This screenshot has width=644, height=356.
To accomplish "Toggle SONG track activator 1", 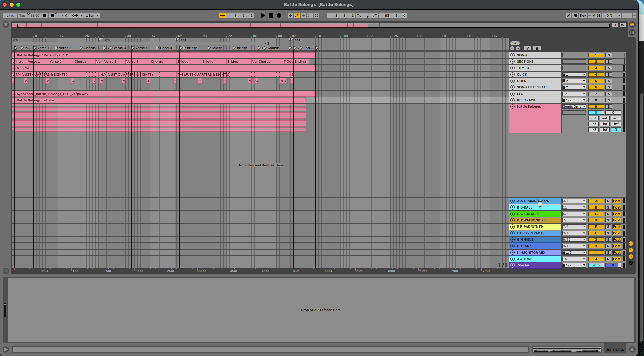I will (596, 55).
